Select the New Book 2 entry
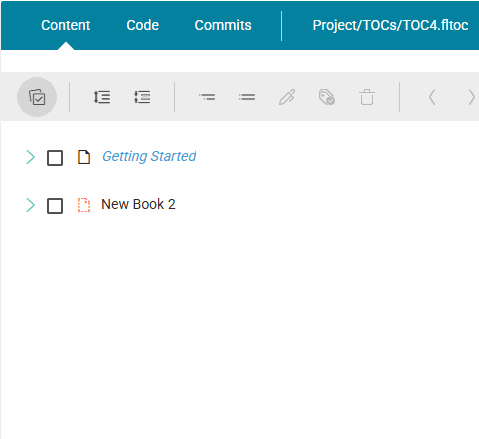Screen dimensions: 479x439 click(x=138, y=204)
